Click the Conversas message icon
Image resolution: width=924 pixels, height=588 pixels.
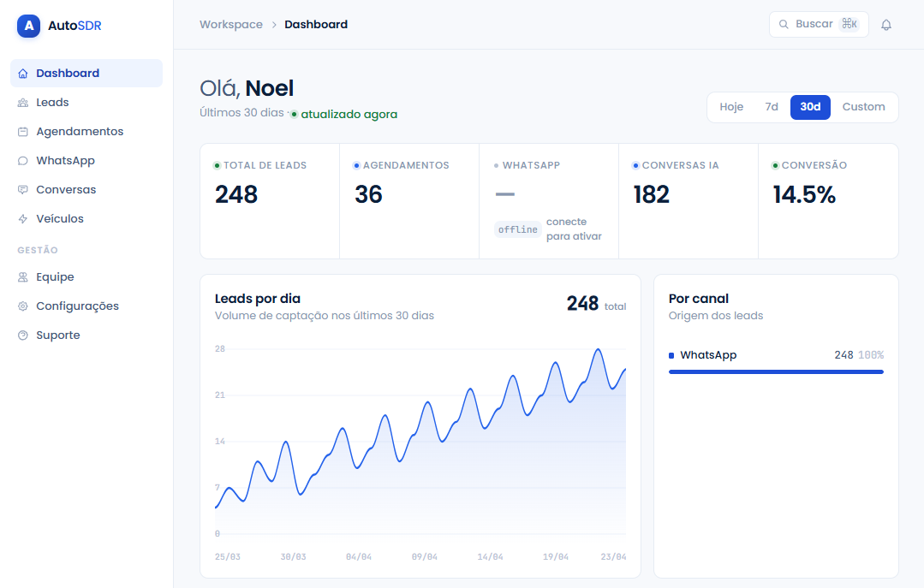coord(23,190)
